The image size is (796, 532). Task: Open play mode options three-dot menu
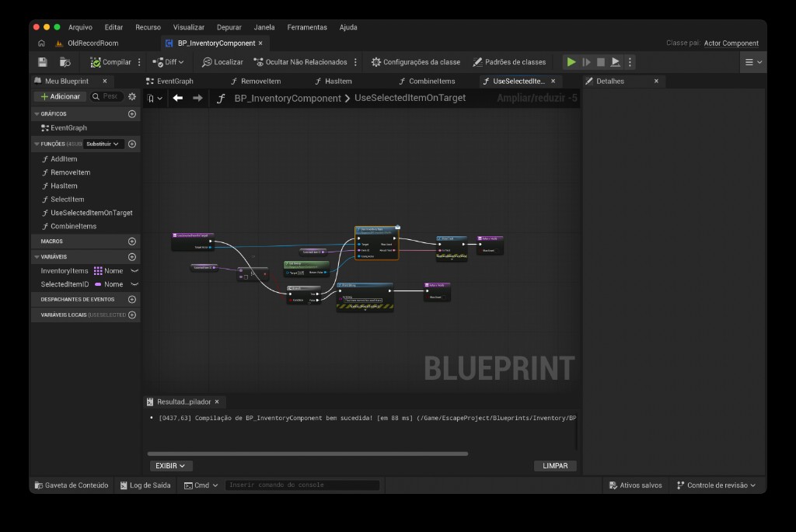(x=630, y=62)
